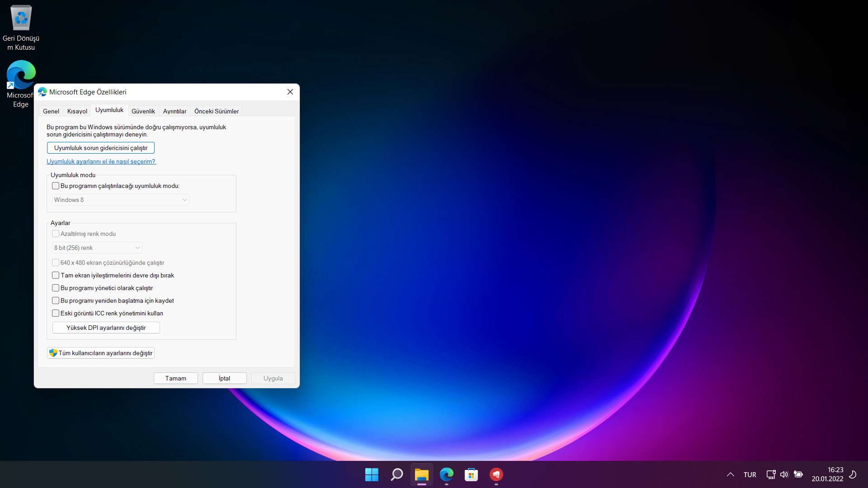Click the battery icon in system tray
Viewport: 868px width, 488px height.
(798, 474)
